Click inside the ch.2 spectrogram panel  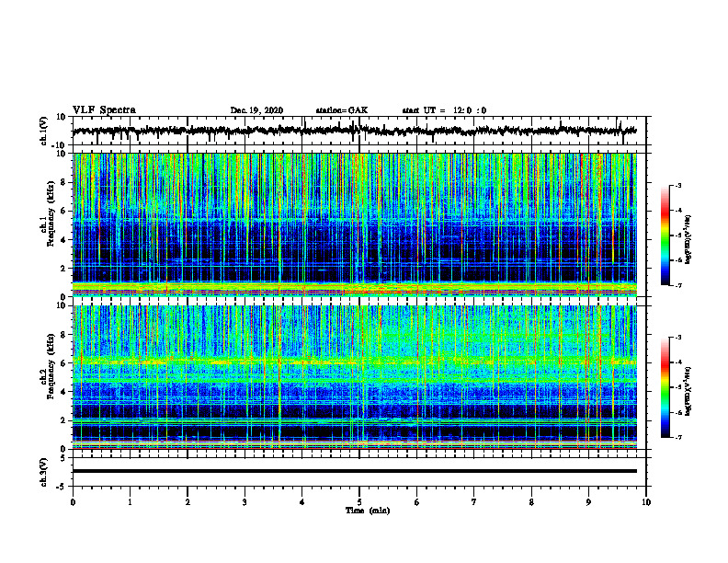pos(355,377)
